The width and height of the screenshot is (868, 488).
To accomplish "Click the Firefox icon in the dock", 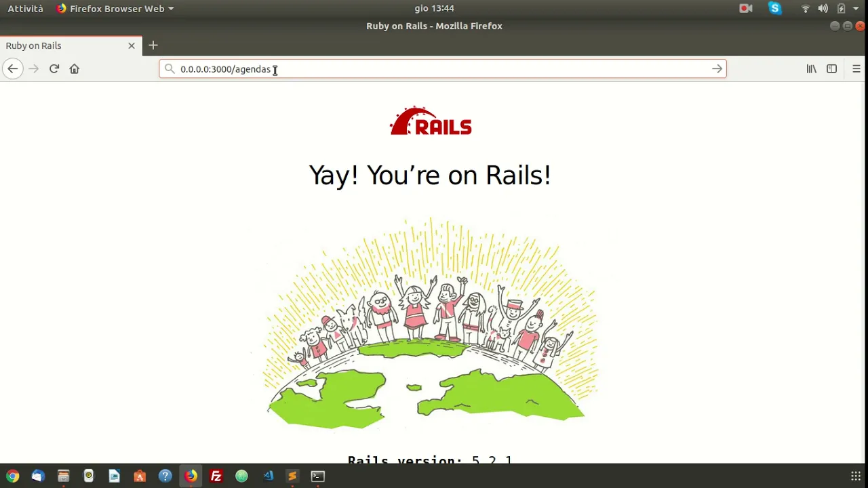I will [191, 476].
